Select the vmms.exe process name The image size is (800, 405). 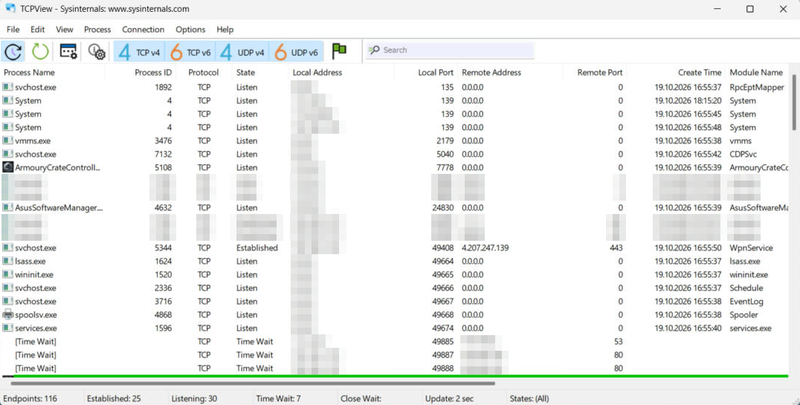(x=33, y=141)
